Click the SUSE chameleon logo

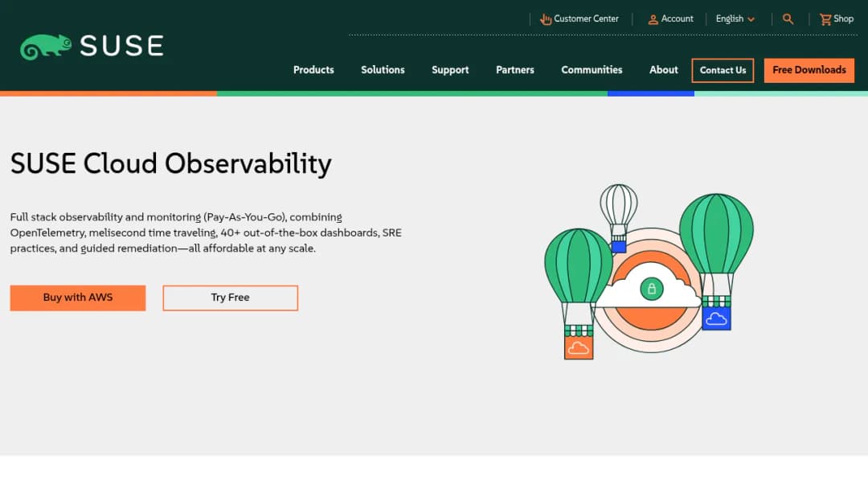tap(92, 47)
